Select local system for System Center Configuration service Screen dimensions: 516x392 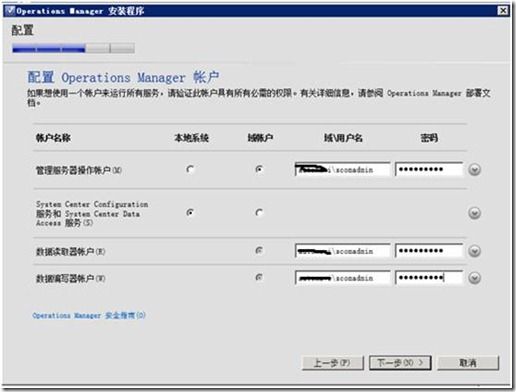point(190,212)
